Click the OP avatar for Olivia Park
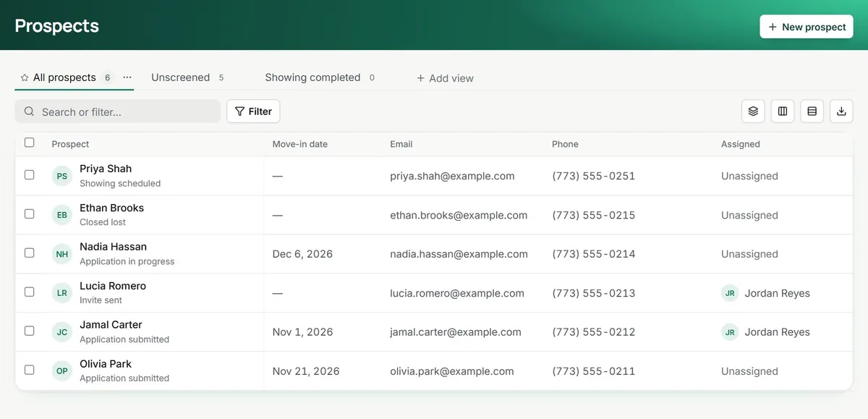 [62, 371]
